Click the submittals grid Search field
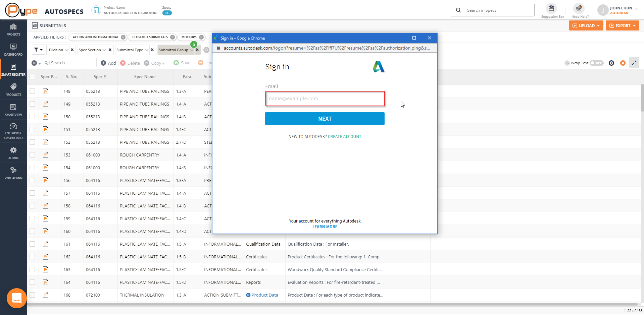Image resolution: width=644 pixels, height=315 pixels. pyautogui.click(x=70, y=63)
